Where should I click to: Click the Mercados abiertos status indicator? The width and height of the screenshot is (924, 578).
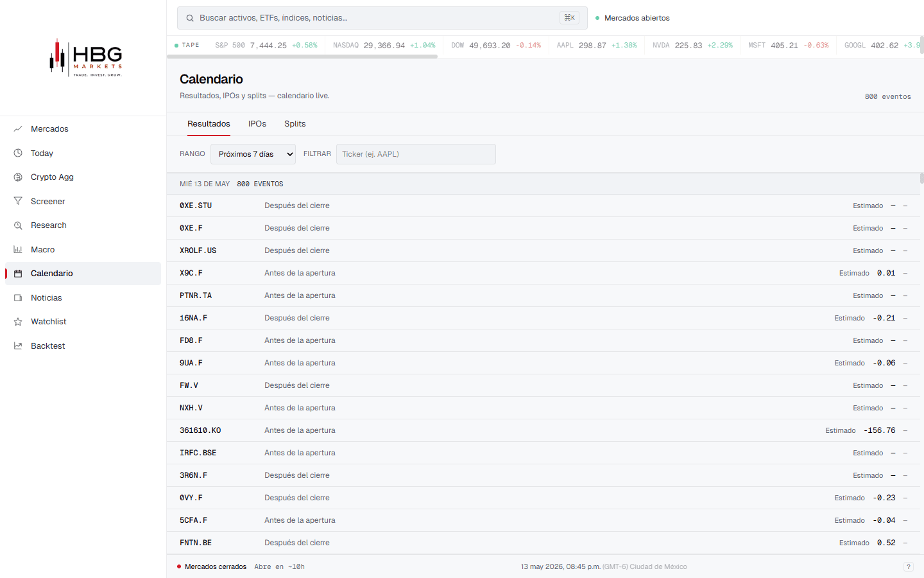[x=633, y=18]
